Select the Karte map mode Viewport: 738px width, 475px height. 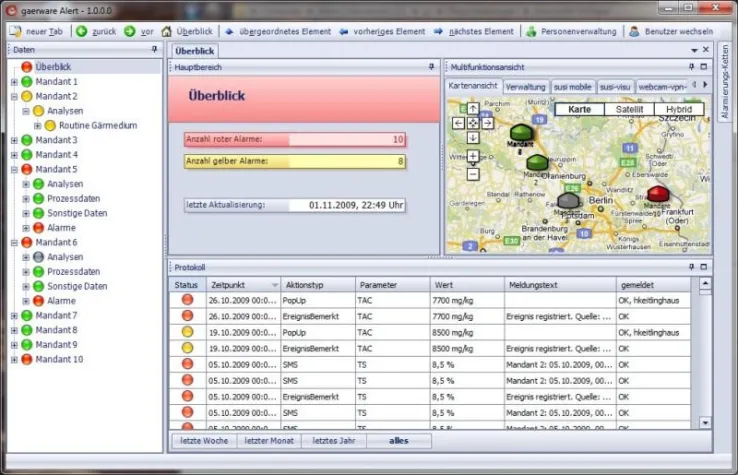tap(579, 109)
